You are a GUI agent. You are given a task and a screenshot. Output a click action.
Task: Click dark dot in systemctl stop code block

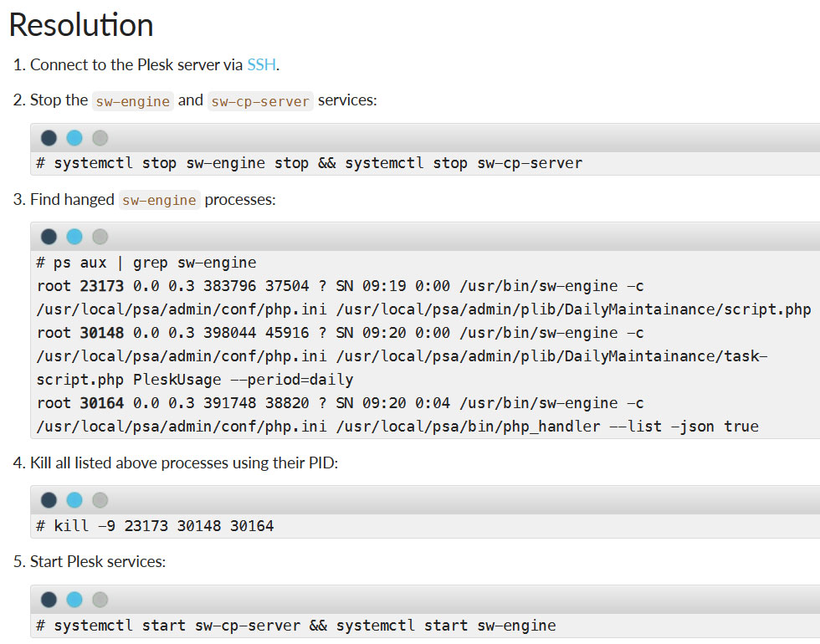tap(49, 138)
